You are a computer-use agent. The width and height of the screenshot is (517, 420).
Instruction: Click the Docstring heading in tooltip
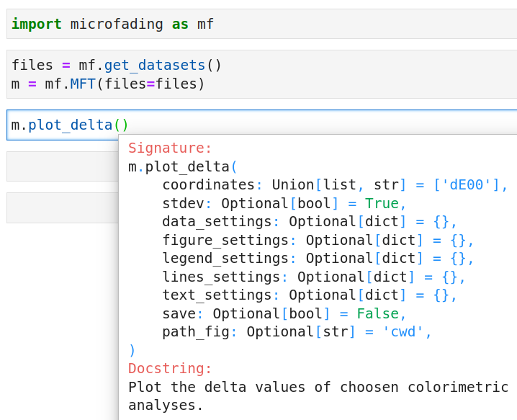pos(170,369)
